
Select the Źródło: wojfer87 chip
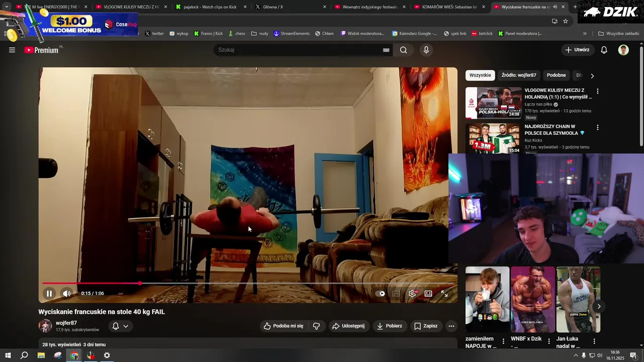[519, 75]
